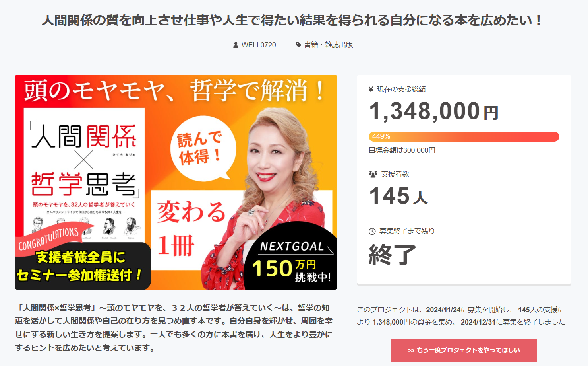Open the WELL0720 owner profile link

[259, 45]
